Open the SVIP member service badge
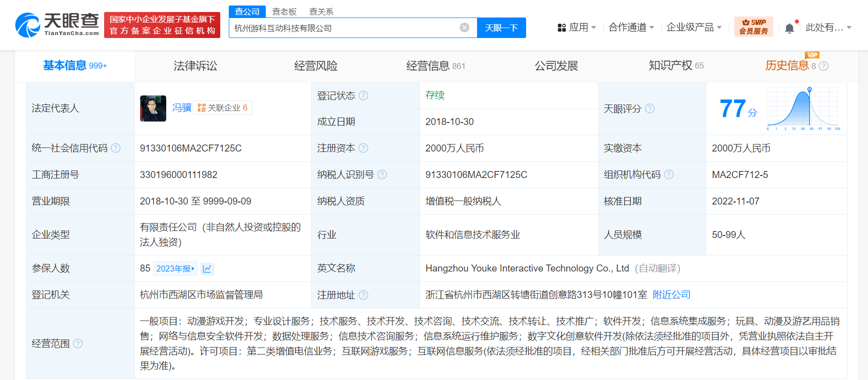Screen dimensions: 868x380 [753, 27]
